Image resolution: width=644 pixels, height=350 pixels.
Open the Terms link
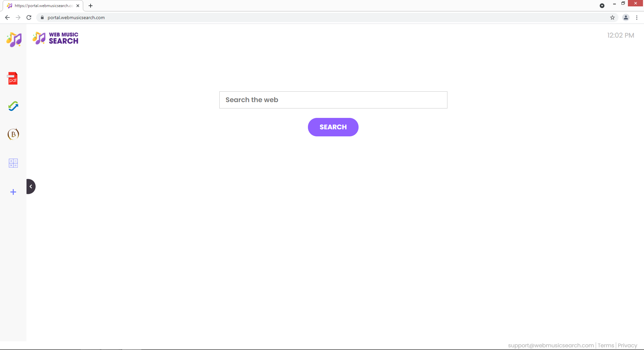(606, 345)
